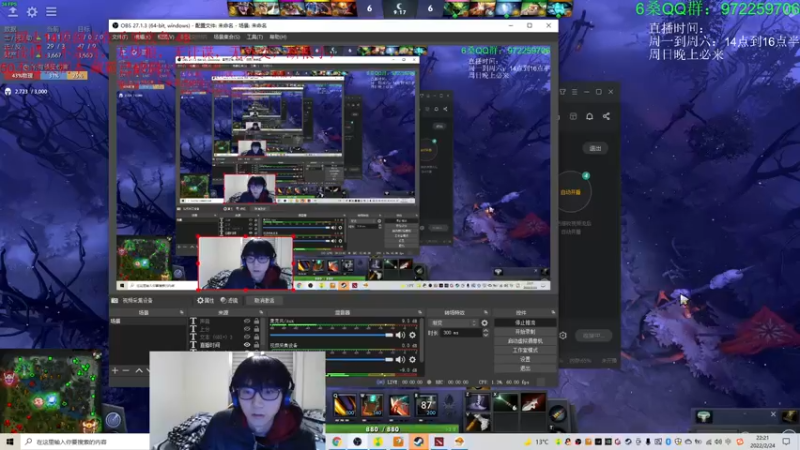Click the bell notification icon in right window
Viewport: 800px width, 450px height.
589,116
